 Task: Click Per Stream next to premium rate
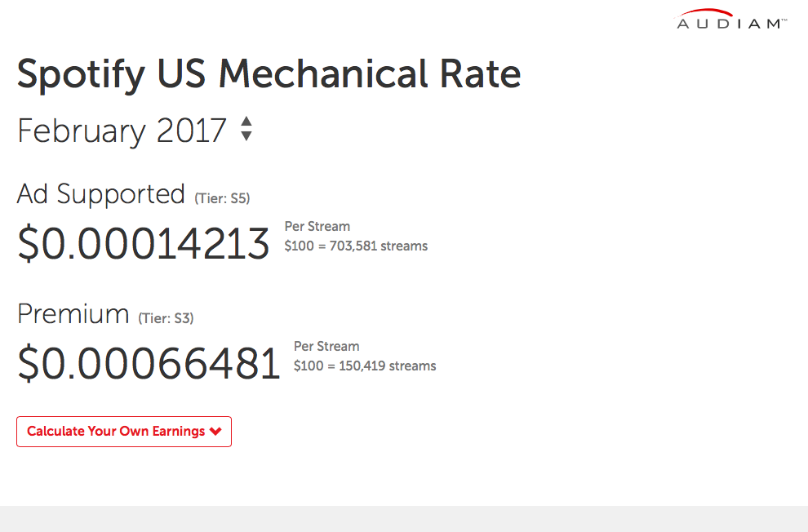326,347
